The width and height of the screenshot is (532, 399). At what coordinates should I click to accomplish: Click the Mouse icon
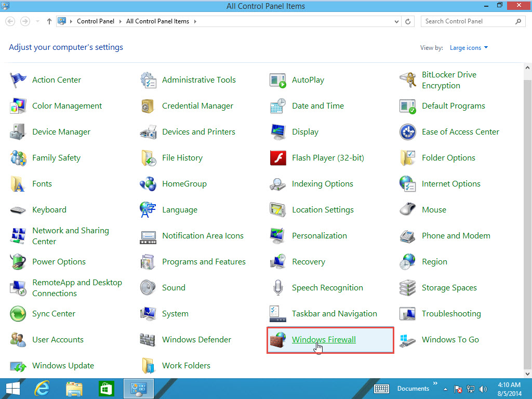(x=407, y=210)
